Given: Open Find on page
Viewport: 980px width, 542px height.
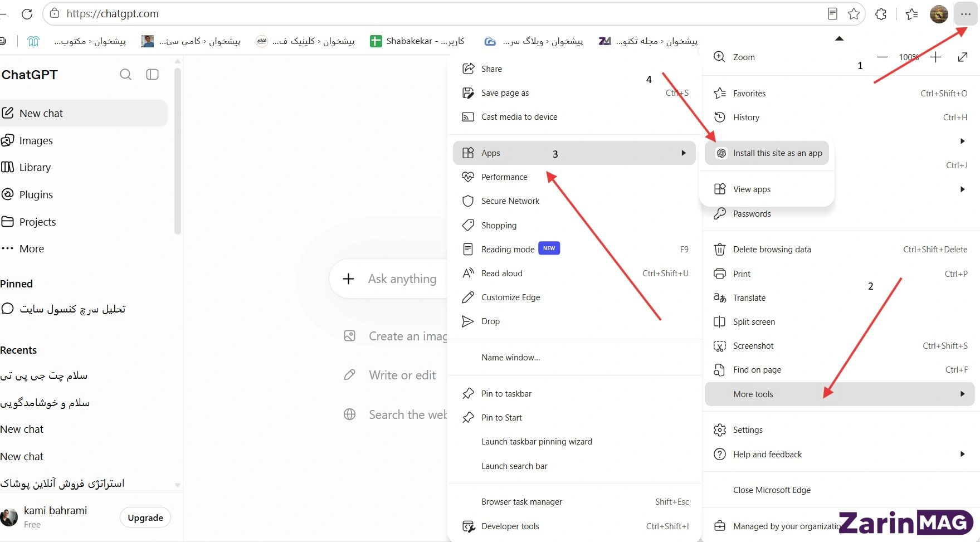Looking at the screenshot, I should click(840, 370).
